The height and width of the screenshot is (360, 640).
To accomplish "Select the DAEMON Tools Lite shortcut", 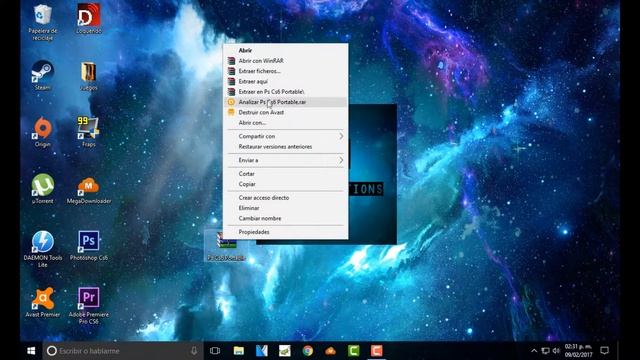I will click(42, 249).
